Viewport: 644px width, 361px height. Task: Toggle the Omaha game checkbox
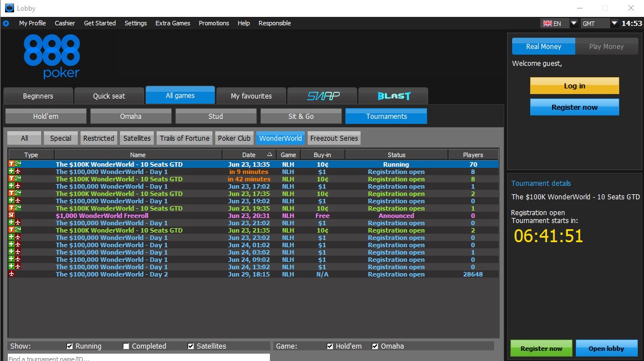[375, 346]
